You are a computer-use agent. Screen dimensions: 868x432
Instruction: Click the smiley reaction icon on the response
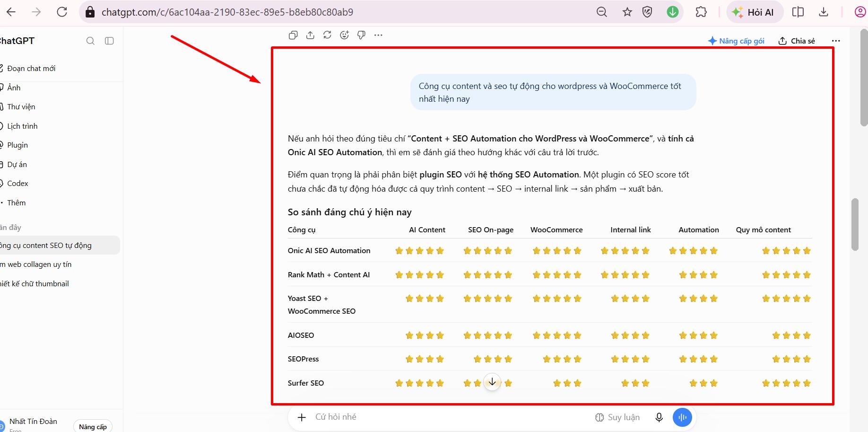(345, 35)
